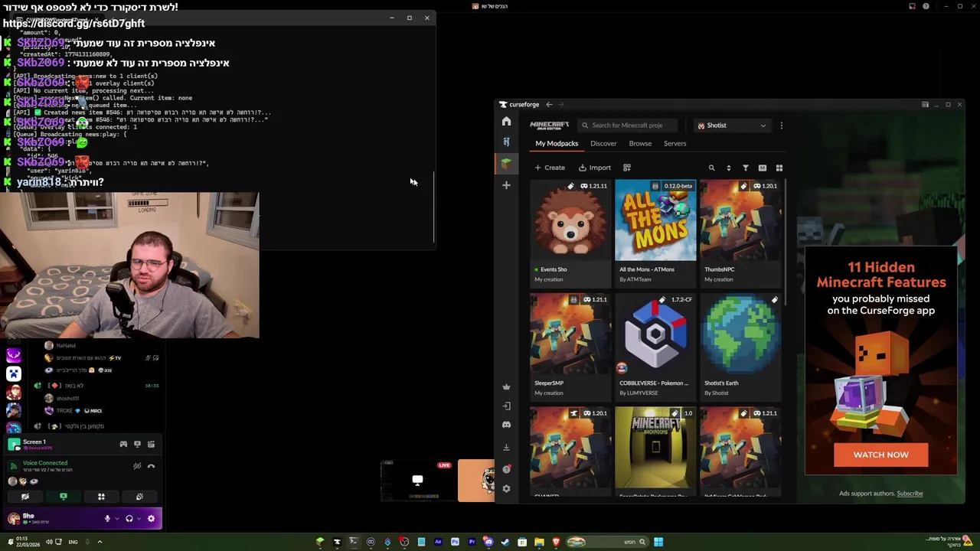Open Premiere Pro from the taskbar

tap(472, 542)
